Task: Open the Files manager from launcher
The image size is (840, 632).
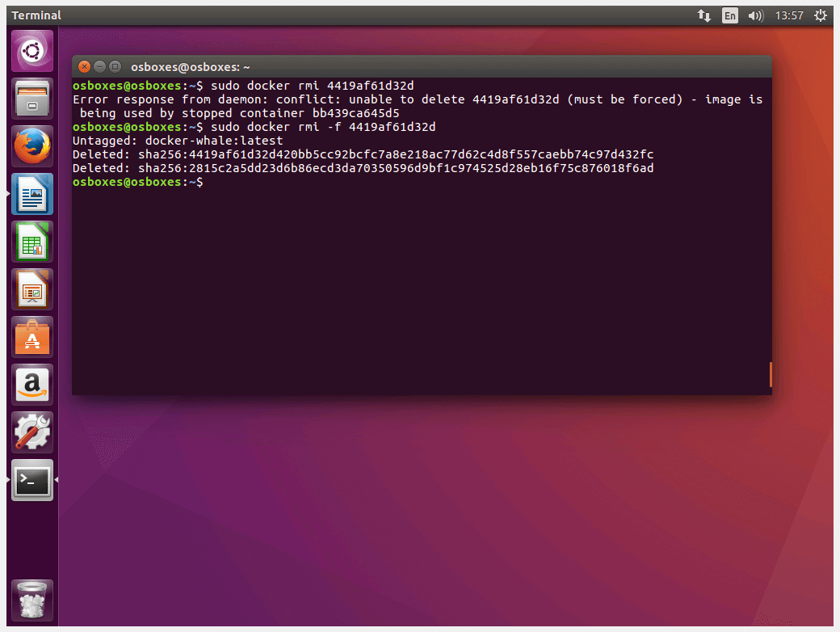Action: tap(32, 99)
